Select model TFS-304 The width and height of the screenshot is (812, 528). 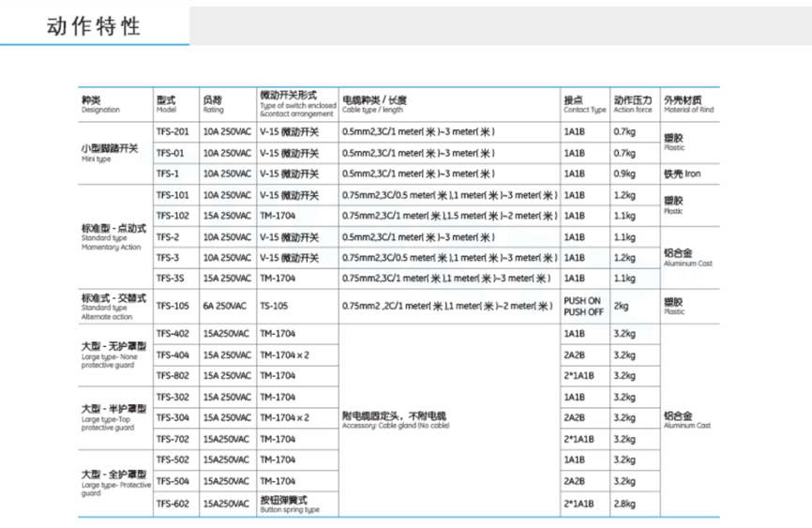point(173,417)
